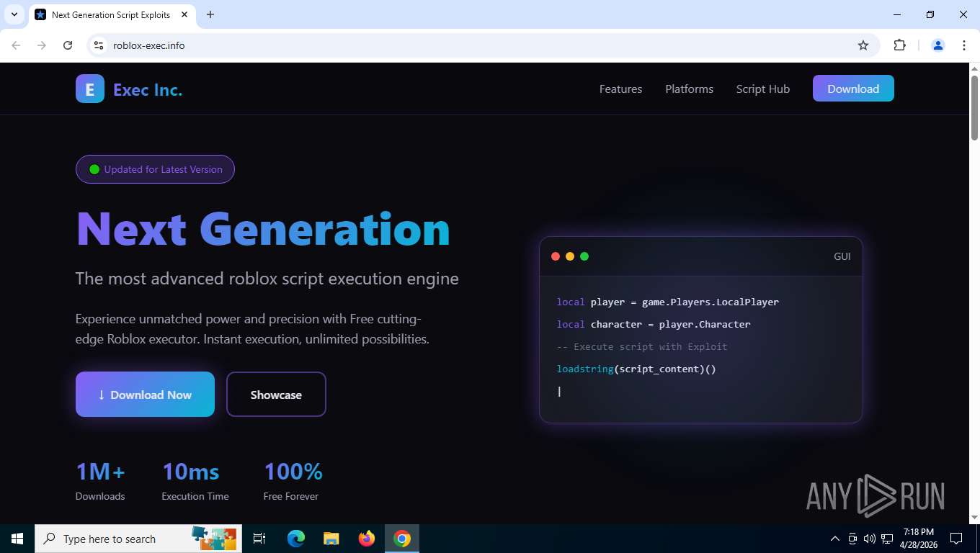Screen dimensions: 980x553
Task: Click the Exec Inc. 'E' logo icon
Action: [x=90, y=89]
